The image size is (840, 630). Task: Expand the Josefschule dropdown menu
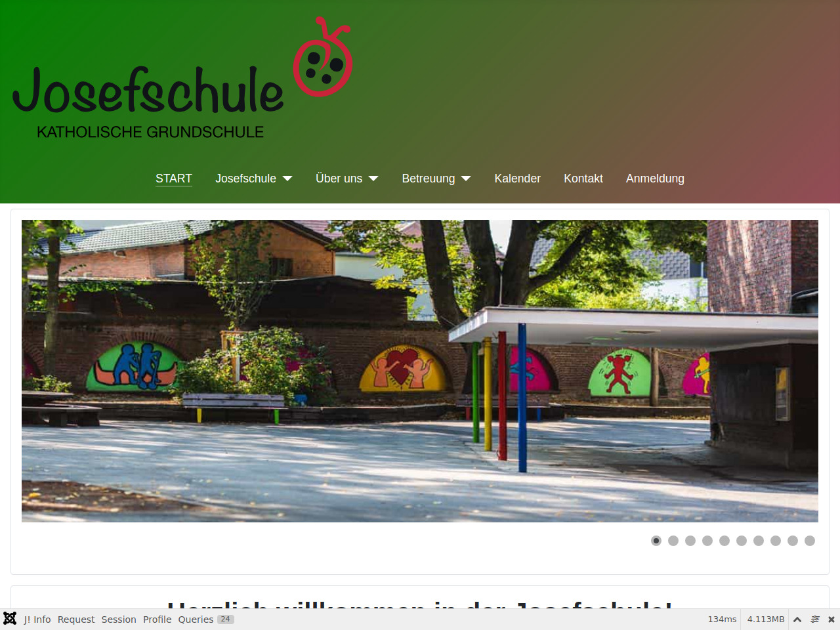tap(253, 178)
